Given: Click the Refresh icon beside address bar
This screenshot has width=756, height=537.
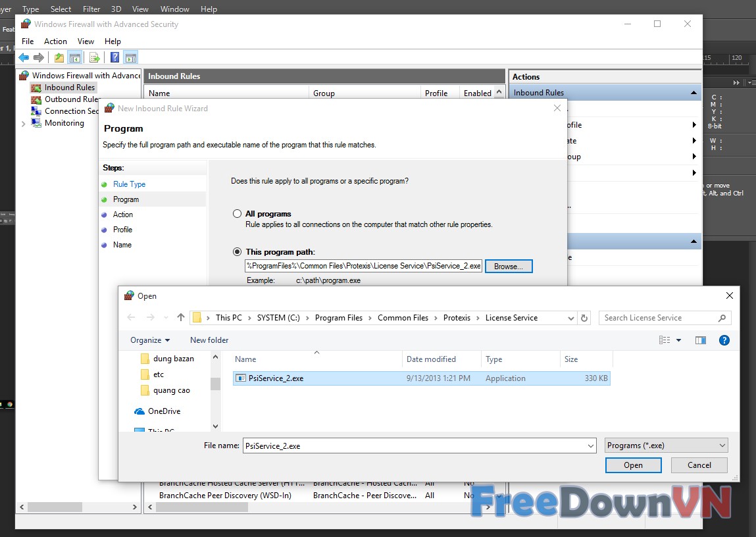Looking at the screenshot, I should tap(584, 318).
